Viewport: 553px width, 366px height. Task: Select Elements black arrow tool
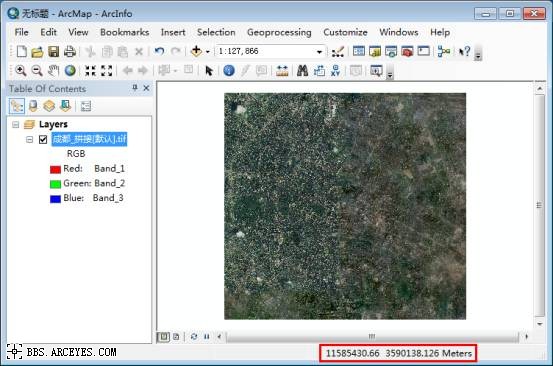pos(209,71)
